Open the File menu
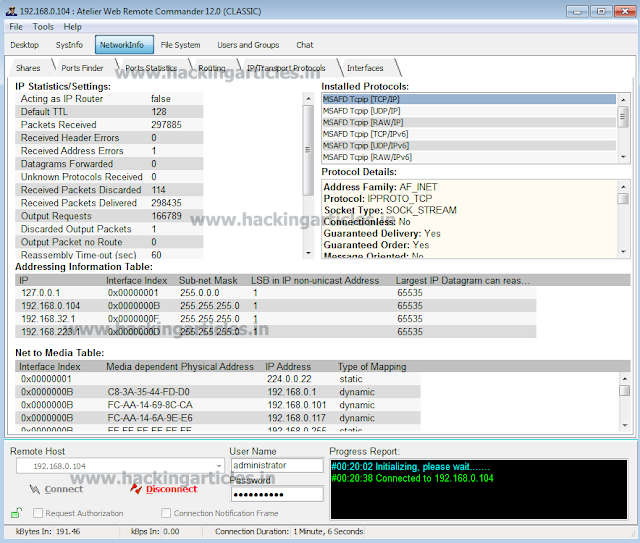 click(x=16, y=27)
